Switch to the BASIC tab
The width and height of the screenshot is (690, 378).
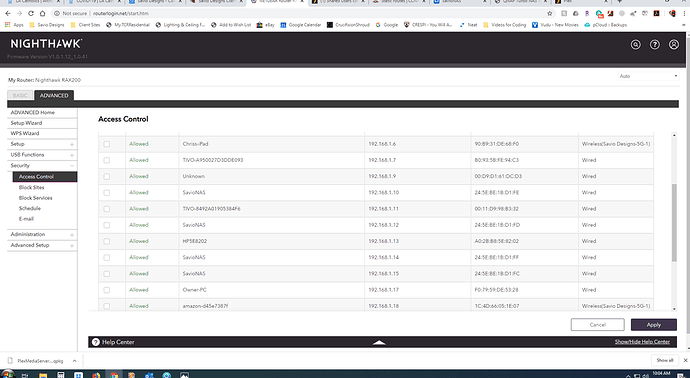coord(20,95)
